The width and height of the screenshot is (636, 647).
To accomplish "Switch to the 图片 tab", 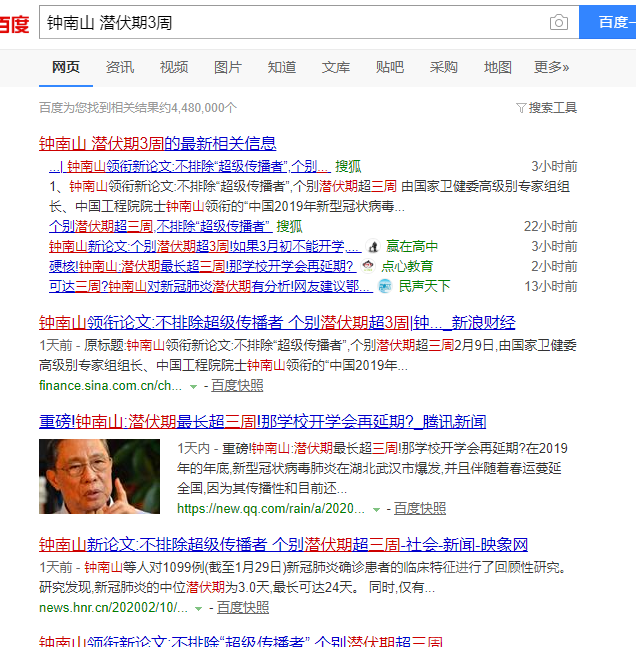I will (x=228, y=67).
